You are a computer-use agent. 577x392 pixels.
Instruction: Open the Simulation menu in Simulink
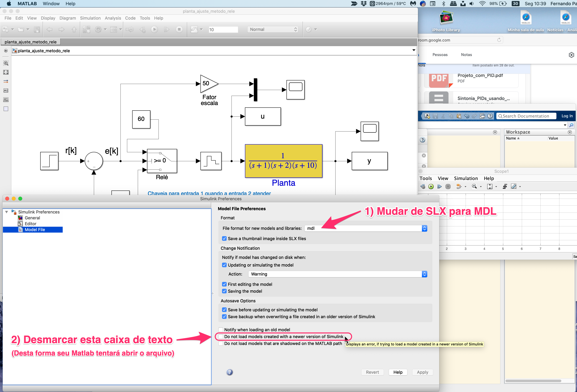pyautogui.click(x=90, y=18)
